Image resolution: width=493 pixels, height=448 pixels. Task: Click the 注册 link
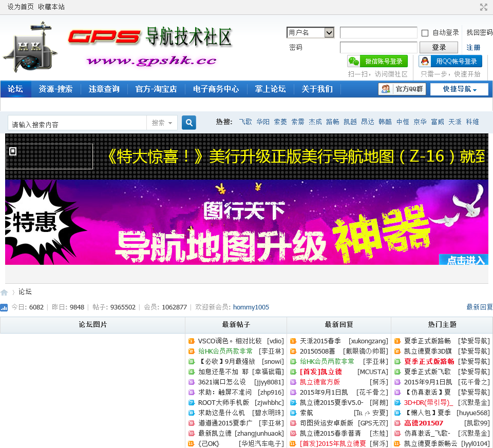pyautogui.click(x=473, y=47)
